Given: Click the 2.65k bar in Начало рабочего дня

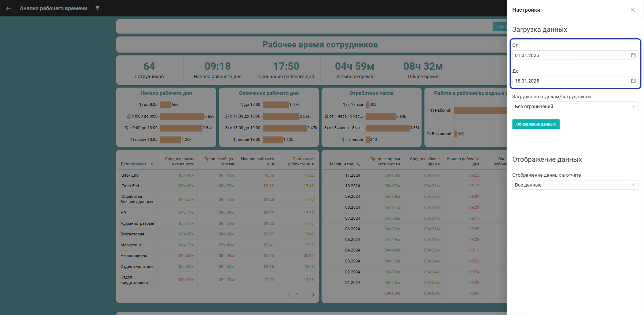Looking at the screenshot, I should click(x=182, y=116).
